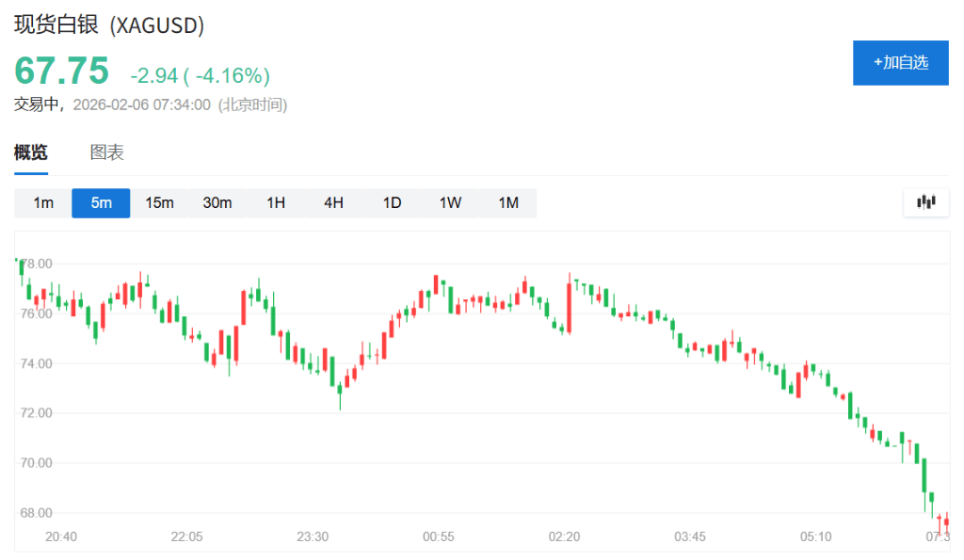Click the tall red candle near 02:20

pyautogui.click(x=570, y=306)
